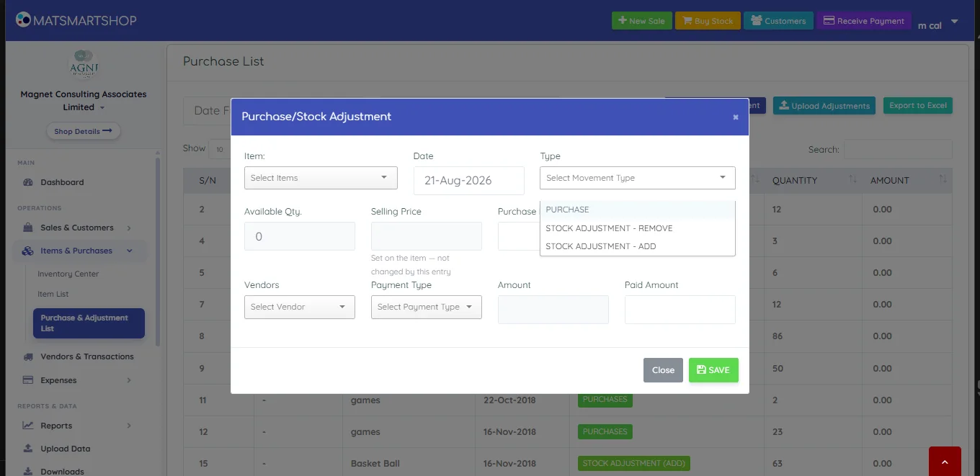Click the Amount field

tap(553, 310)
